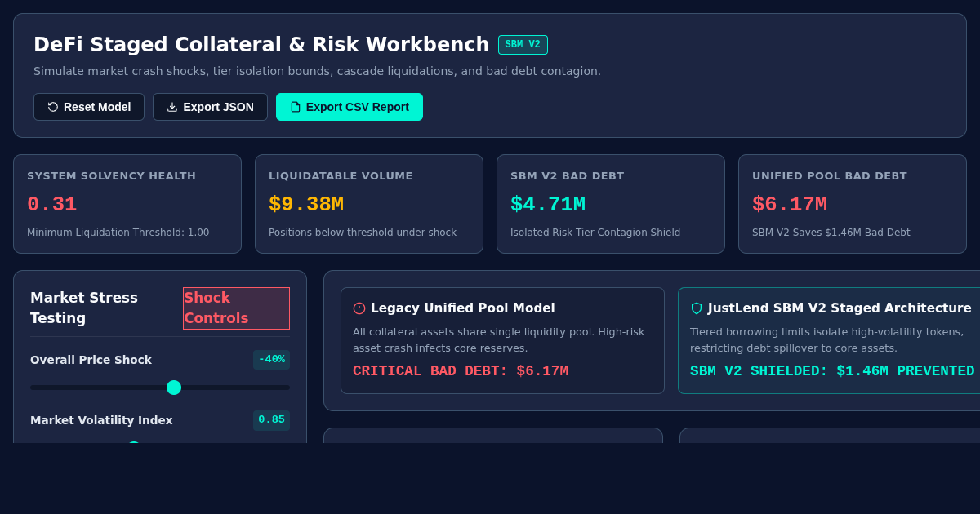Click the -40% price shock value badge
Viewport: 980px width, 514px height.
click(271, 360)
